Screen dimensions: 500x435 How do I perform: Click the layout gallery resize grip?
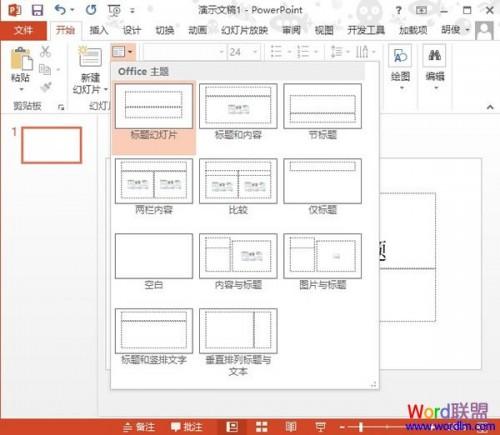click(x=373, y=384)
